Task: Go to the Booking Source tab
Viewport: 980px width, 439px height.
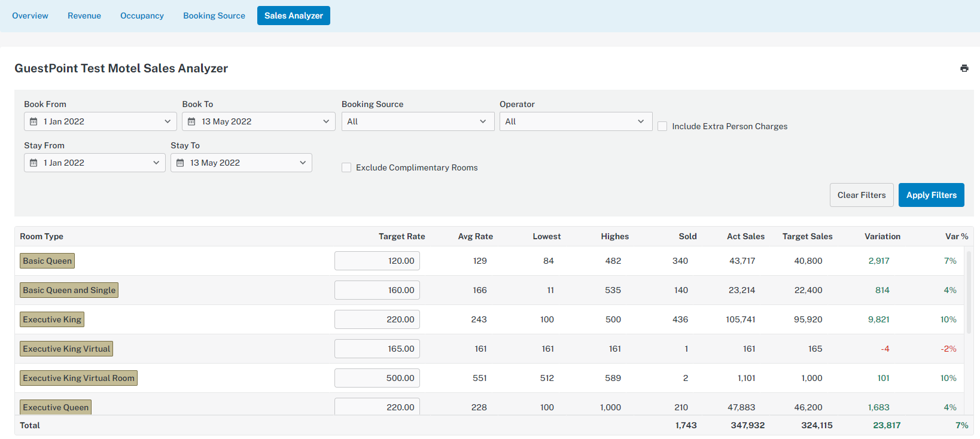Action: [214, 16]
